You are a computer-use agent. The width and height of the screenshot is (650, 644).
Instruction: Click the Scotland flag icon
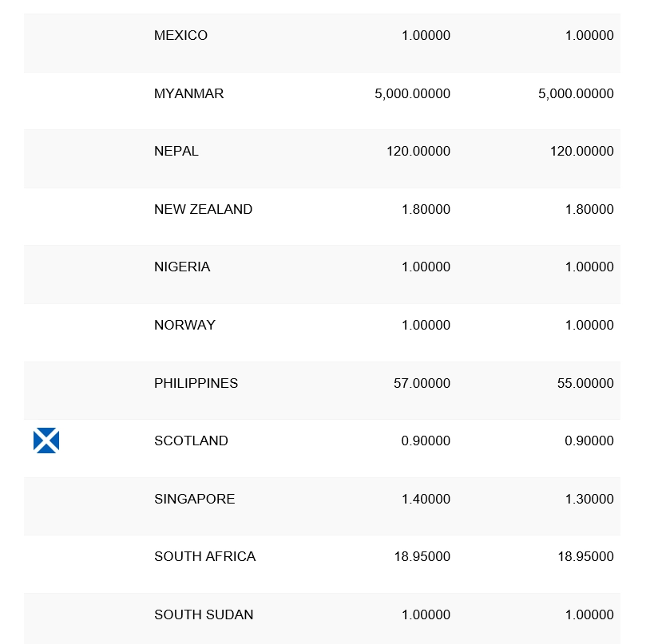[46, 441]
